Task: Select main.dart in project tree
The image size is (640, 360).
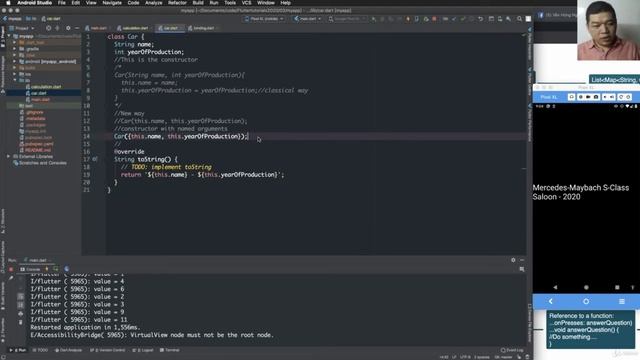Action: pos(40,99)
